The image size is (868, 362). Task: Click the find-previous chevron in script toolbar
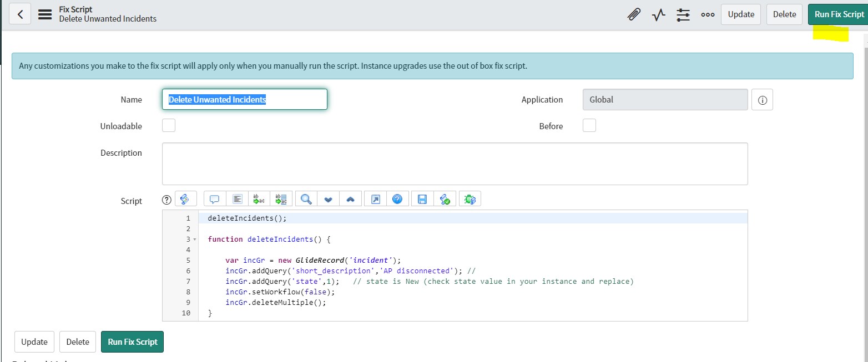[x=350, y=198]
